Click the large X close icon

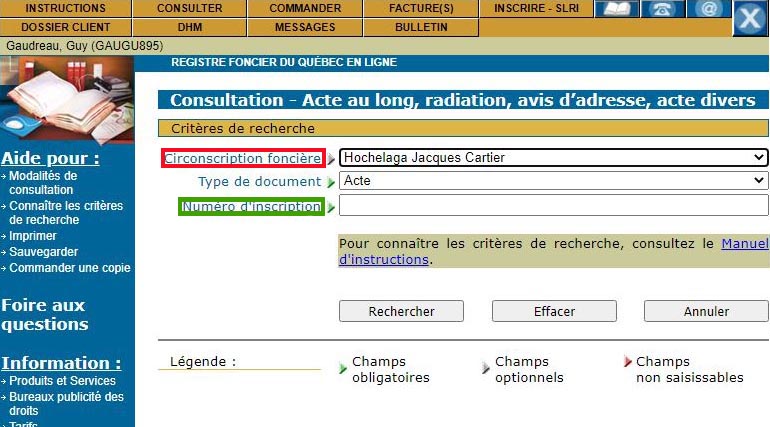[x=750, y=19]
